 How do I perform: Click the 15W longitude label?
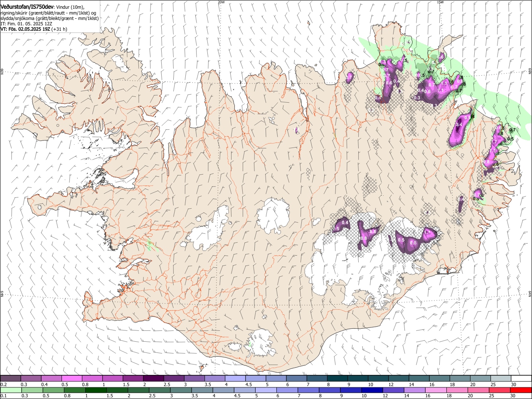tap(440, 2)
